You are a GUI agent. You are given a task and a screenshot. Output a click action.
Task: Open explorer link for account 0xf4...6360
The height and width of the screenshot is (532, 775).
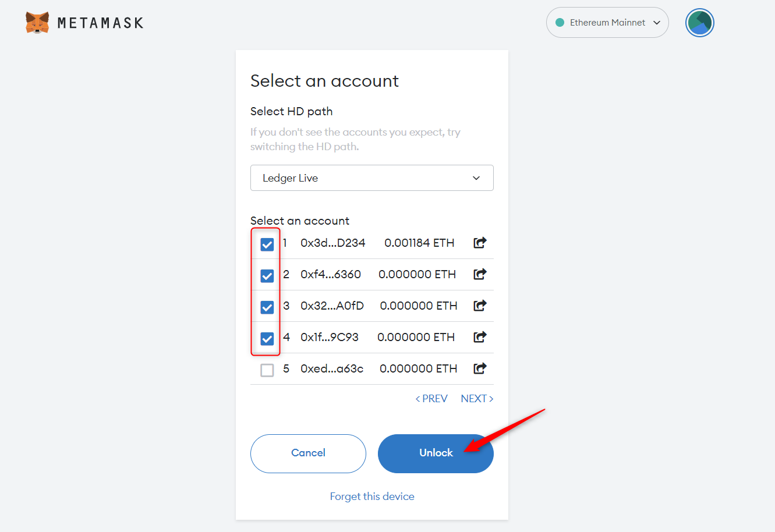coord(480,274)
